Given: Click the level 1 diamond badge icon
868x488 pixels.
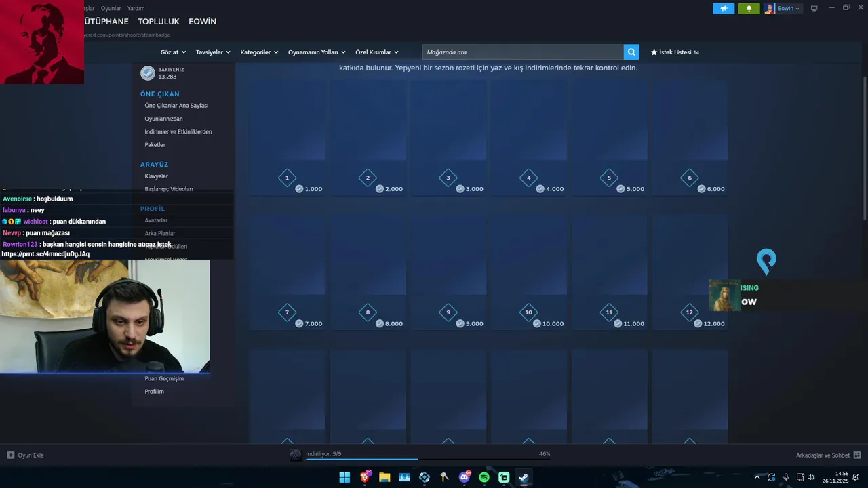Looking at the screenshot, I should point(287,178).
